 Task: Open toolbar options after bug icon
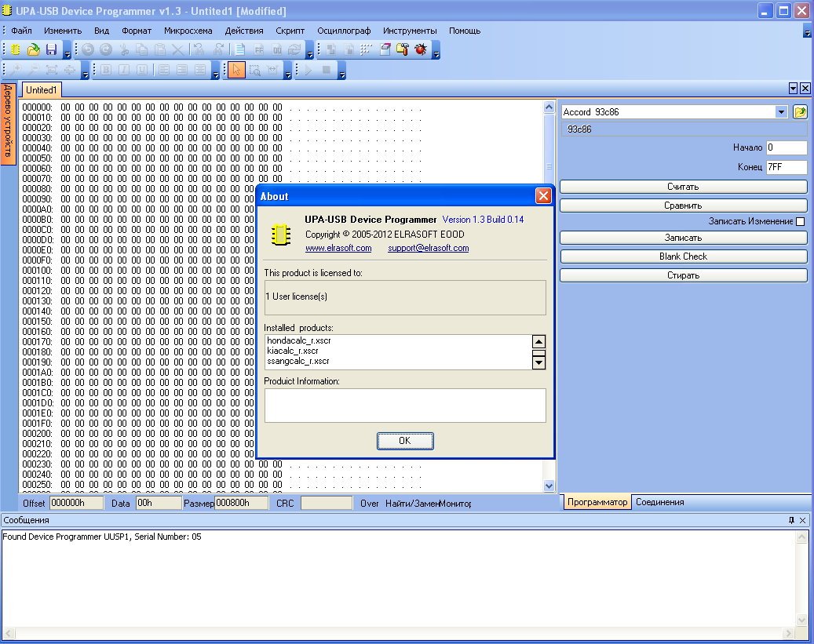[x=436, y=51]
